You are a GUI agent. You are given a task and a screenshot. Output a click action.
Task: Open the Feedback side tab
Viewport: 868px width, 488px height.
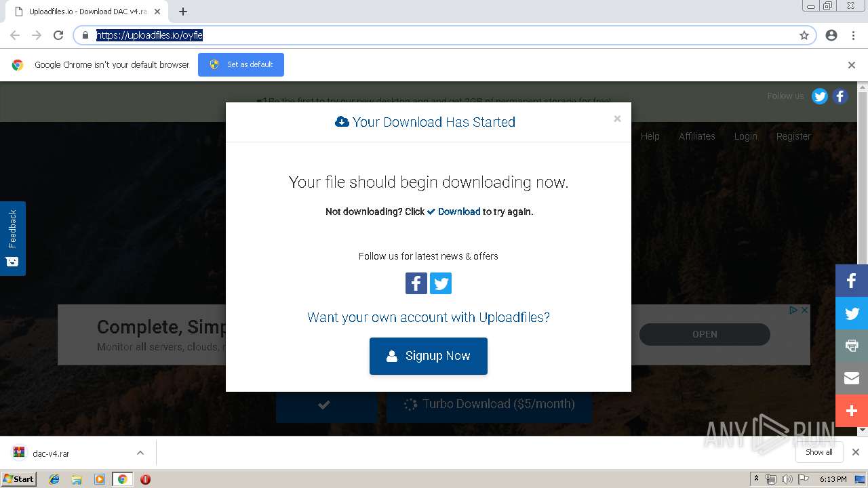pyautogui.click(x=13, y=239)
